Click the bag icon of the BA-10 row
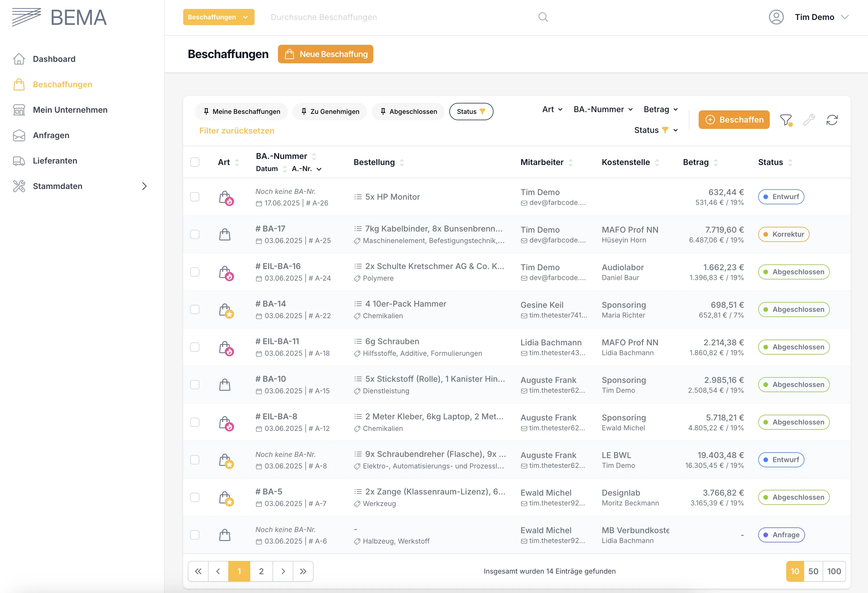Image resolution: width=868 pixels, height=593 pixels. tap(225, 385)
